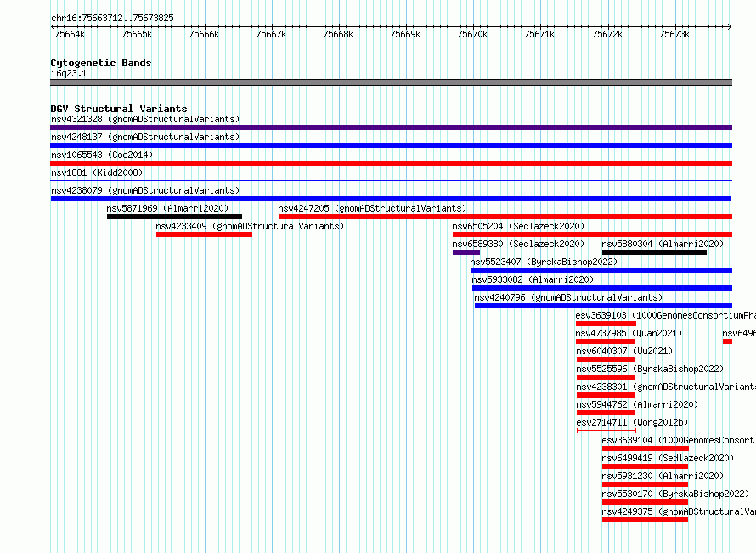Click esv2714711 (Wong2012b) label
This screenshot has height=553, width=756.
pos(632,422)
